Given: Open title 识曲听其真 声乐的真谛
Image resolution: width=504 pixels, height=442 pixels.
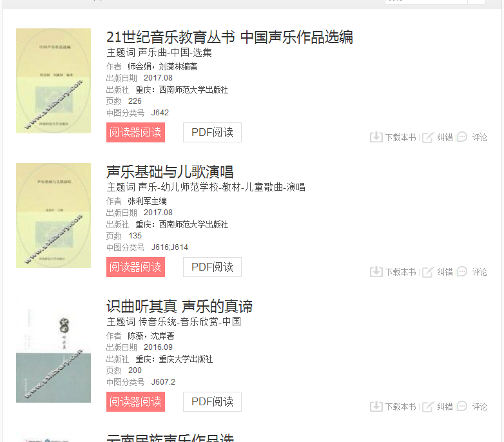Looking at the screenshot, I should coord(179,306).
